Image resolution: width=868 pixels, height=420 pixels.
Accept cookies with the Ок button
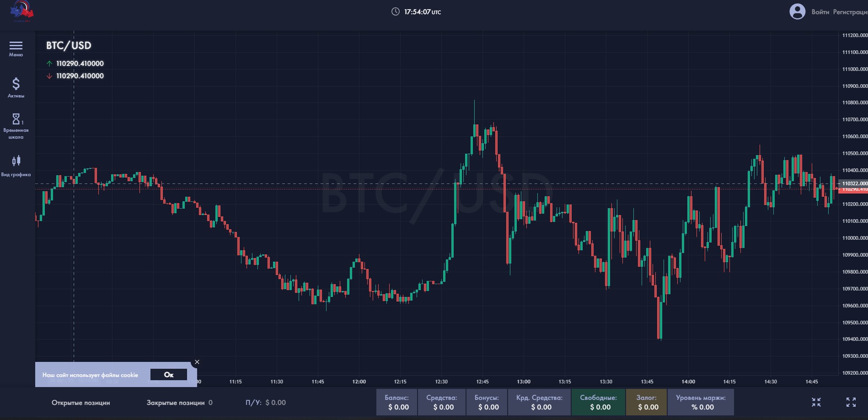tap(169, 375)
